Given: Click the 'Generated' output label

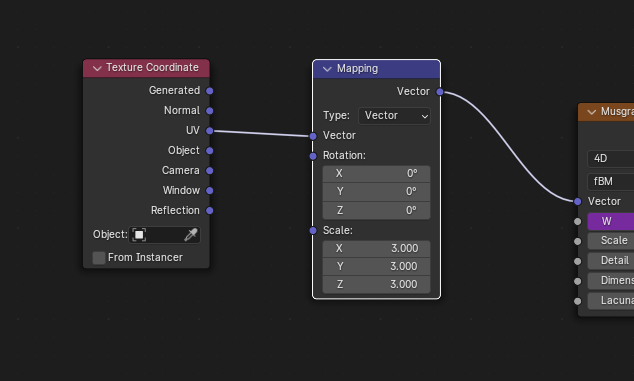Looking at the screenshot, I should (x=174, y=91).
